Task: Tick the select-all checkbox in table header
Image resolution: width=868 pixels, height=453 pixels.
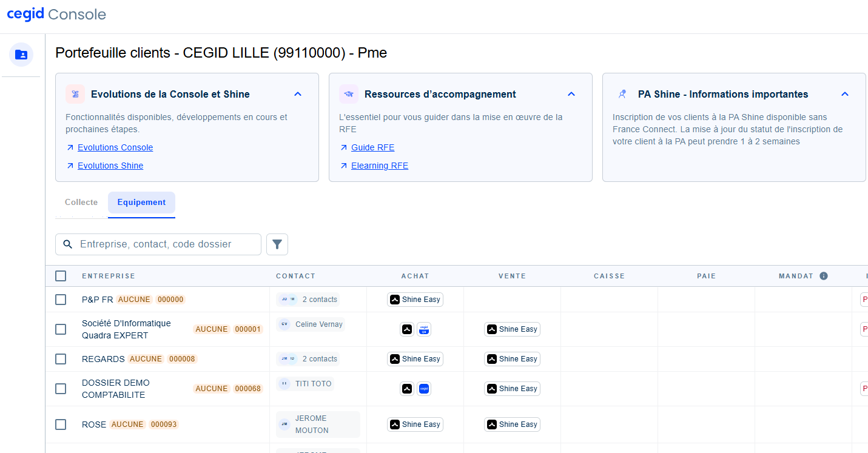Action: [61, 276]
